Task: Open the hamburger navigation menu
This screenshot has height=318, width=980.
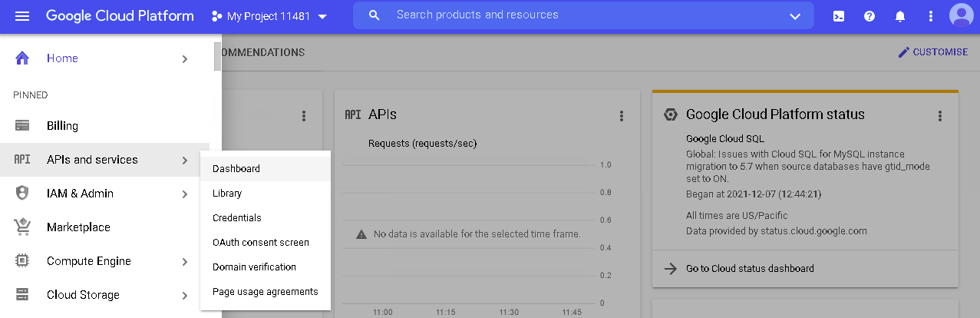Action: (x=22, y=16)
